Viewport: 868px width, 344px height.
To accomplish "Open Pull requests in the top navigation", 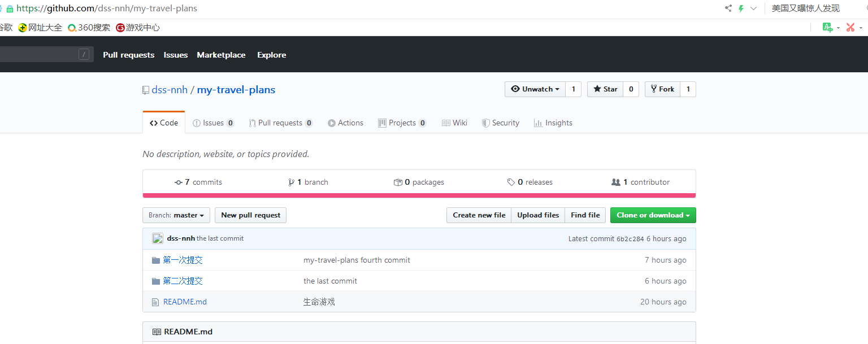I will pos(128,55).
